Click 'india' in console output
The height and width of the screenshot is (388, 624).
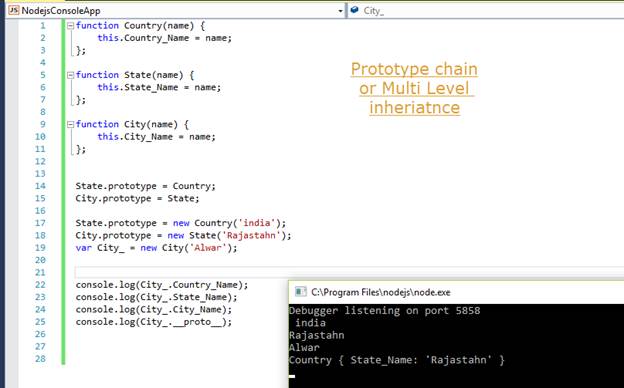310,323
